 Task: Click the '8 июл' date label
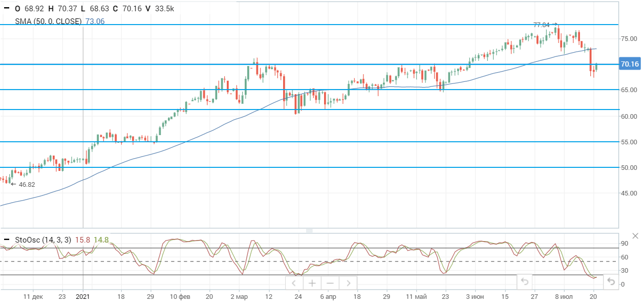(x=563, y=296)
